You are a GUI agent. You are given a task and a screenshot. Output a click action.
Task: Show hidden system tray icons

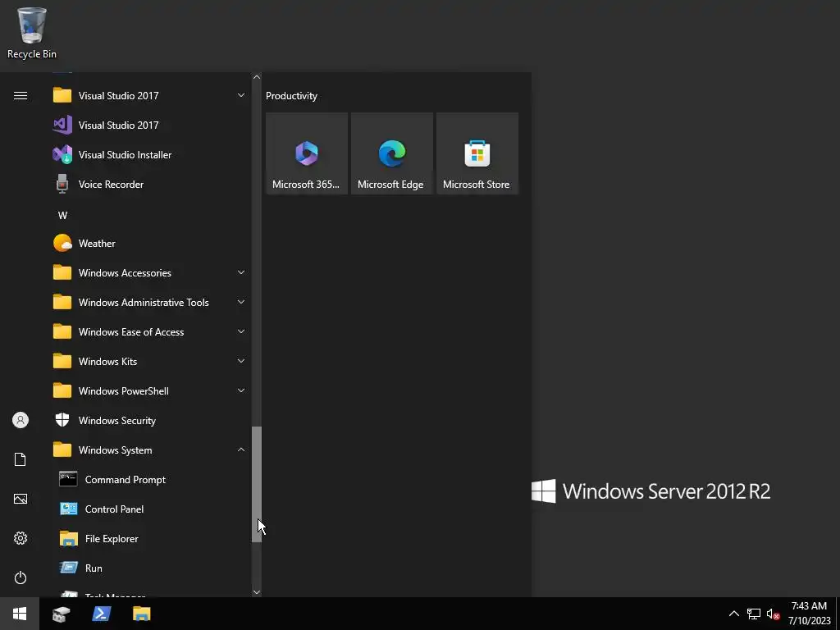pyautogui.click(x=734, y=614)
